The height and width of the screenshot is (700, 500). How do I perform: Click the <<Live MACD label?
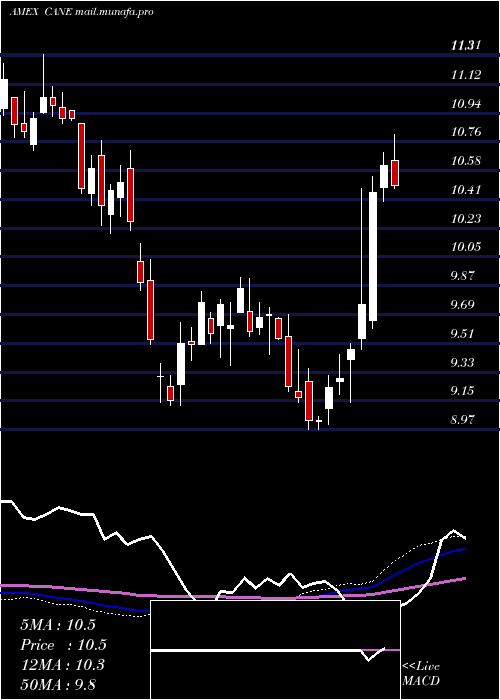point(421,673)
